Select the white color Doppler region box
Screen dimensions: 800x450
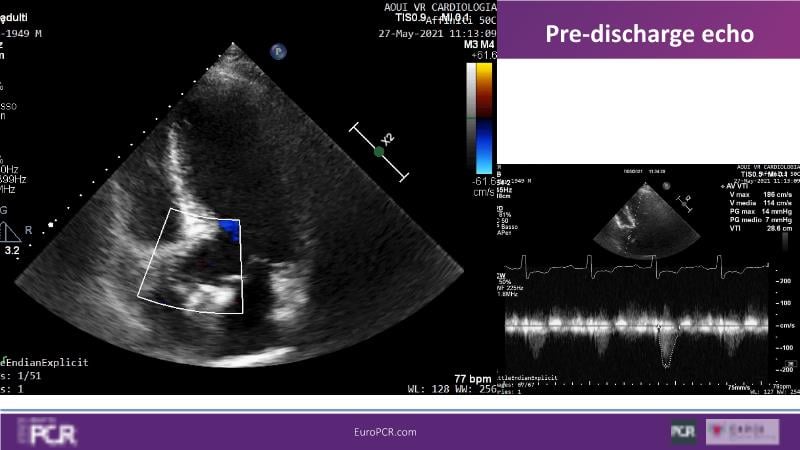tap(190, 260)
